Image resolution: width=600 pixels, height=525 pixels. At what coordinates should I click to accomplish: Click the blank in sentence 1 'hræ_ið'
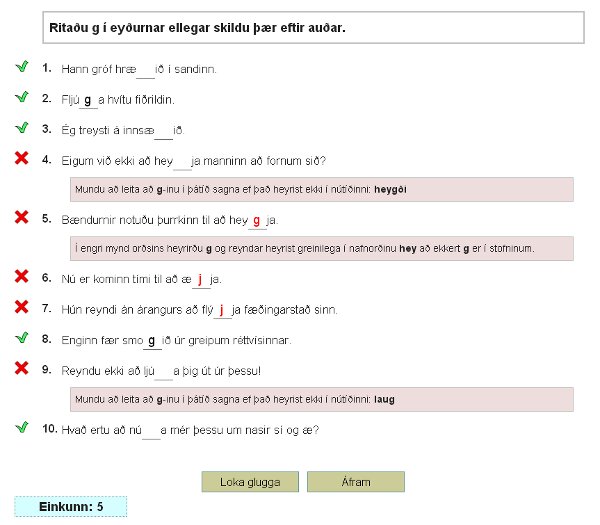[x=145, y=70]
